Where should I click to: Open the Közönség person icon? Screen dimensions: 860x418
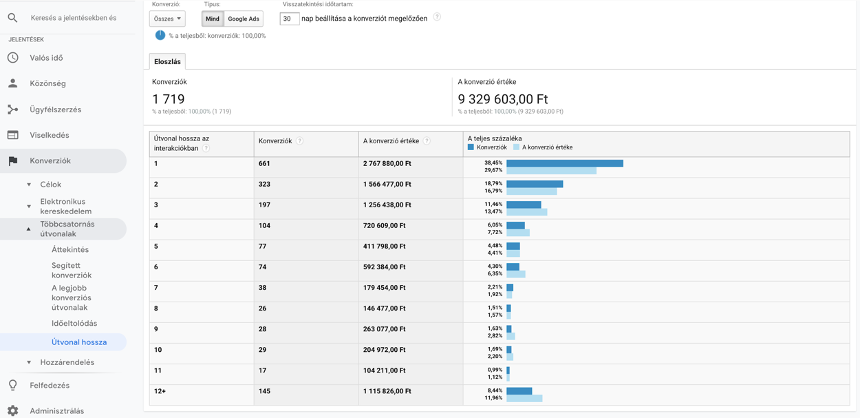13,83
